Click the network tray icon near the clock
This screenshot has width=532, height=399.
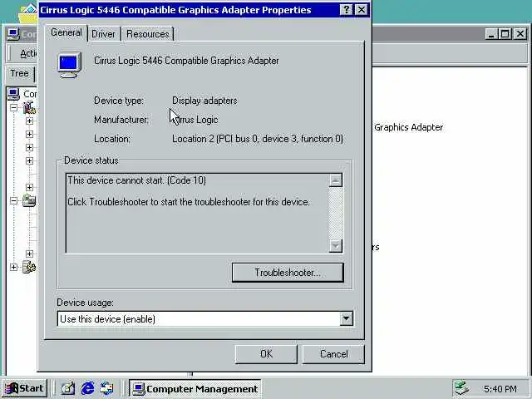(x=461, y=388)
